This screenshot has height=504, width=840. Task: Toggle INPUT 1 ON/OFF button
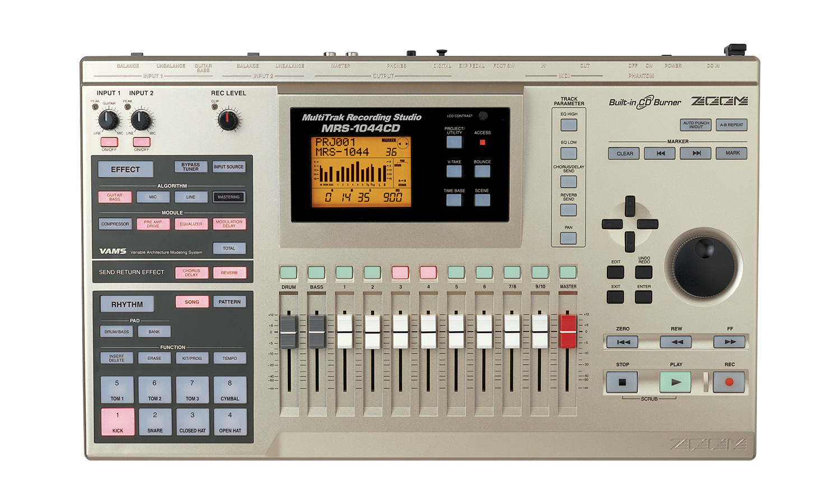(x=109, y=142)
